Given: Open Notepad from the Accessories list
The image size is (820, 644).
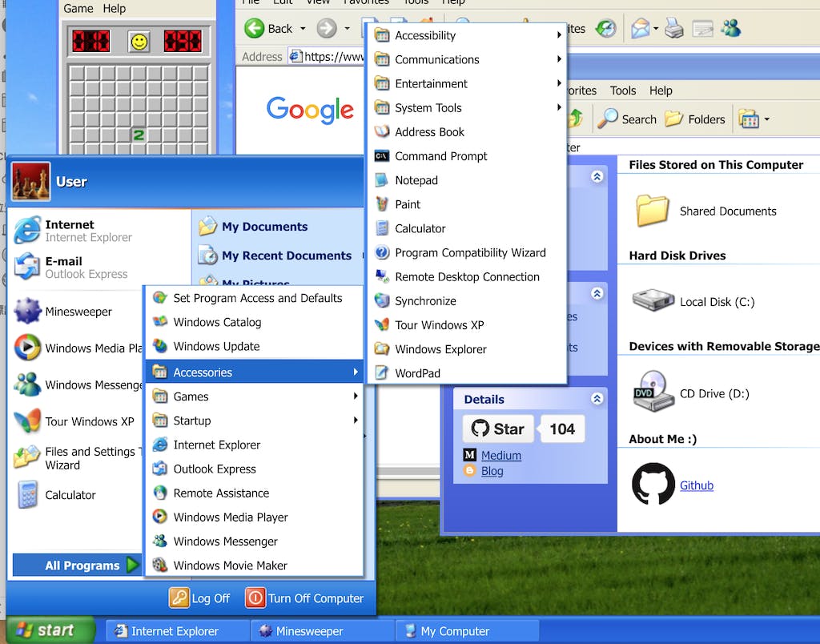Looking at the screenshot, I should pyautogui.click(x=416, y=180).
